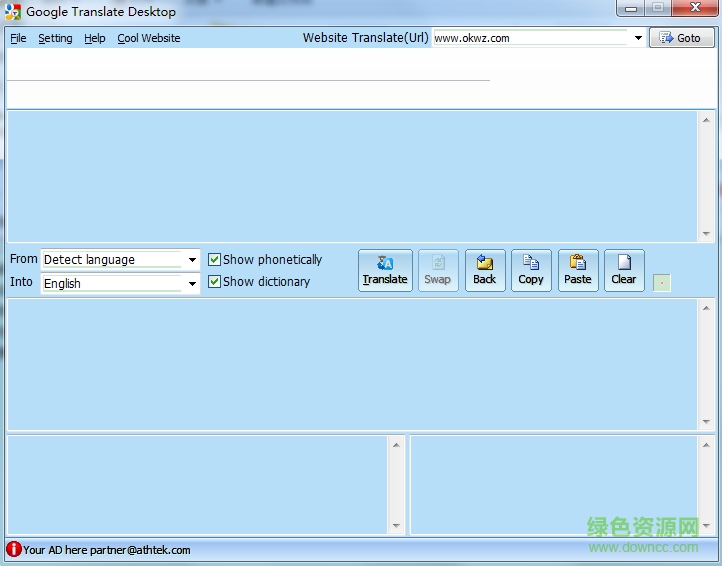
Task: Click the red info icon in status bar
Action: coord(13,549)
